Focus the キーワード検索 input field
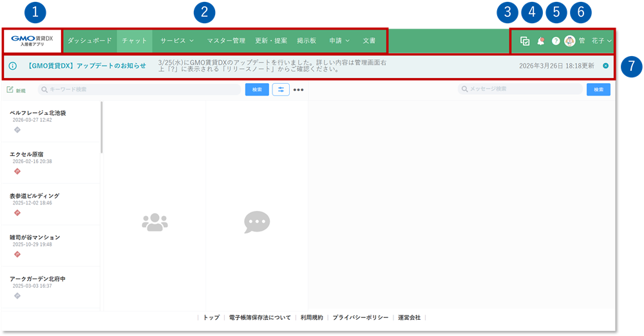 coord(139,89)
